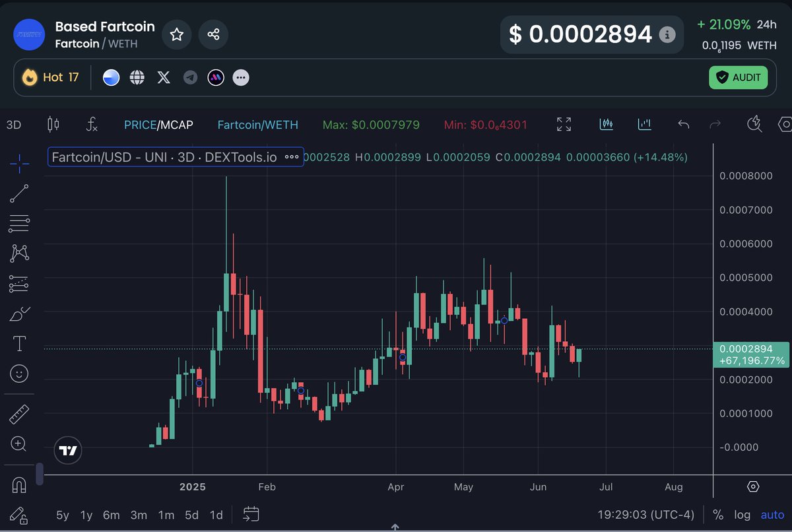Open the go-to-date calendar

(251, 514)
